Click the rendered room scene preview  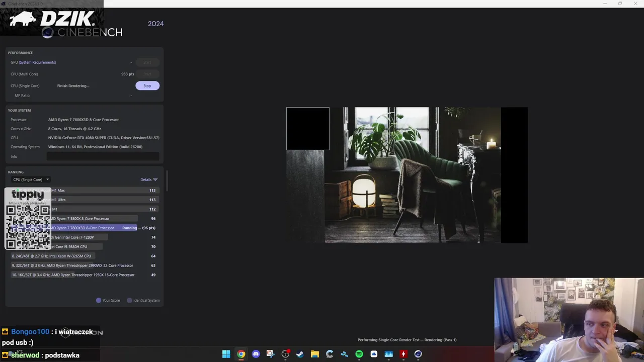coord(407,175)
